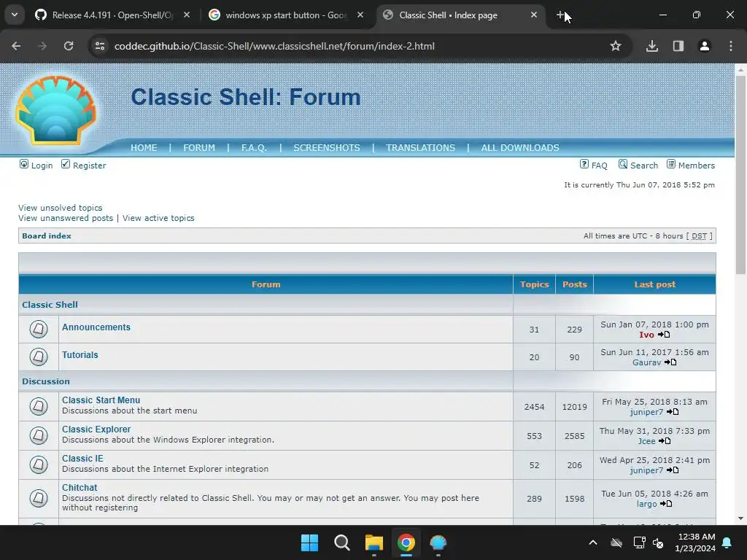The height and width of the screenshot is (560, 747).
Task: Open SCREENSHOTS in the site navigation
Action: pos(327,147)
